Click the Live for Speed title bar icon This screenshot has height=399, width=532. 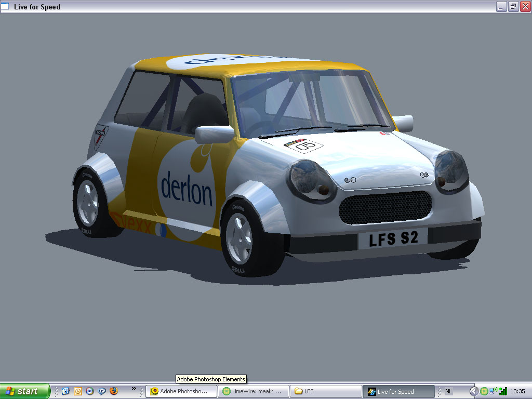5,6
